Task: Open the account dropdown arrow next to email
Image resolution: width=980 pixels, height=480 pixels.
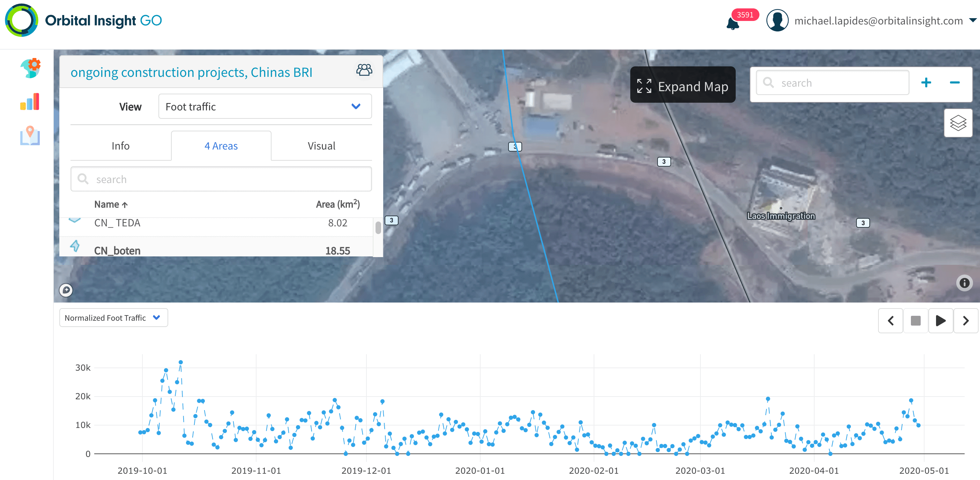Action: pos(972,21)
